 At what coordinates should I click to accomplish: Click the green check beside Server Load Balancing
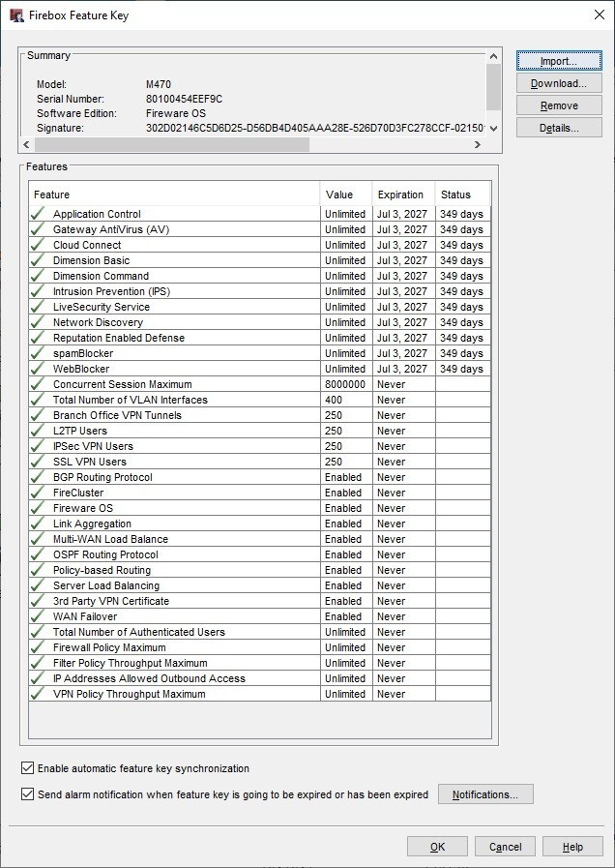coord(38,585)
